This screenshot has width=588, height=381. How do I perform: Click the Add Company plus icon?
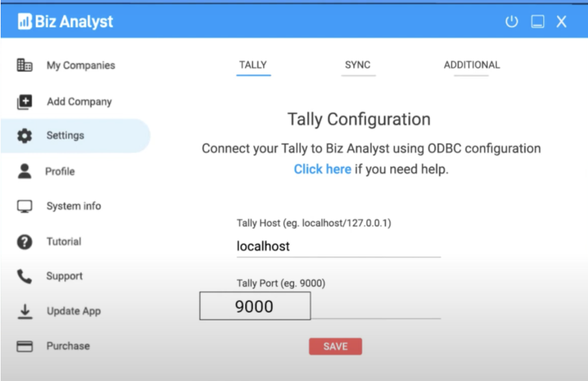pos(24,101)
